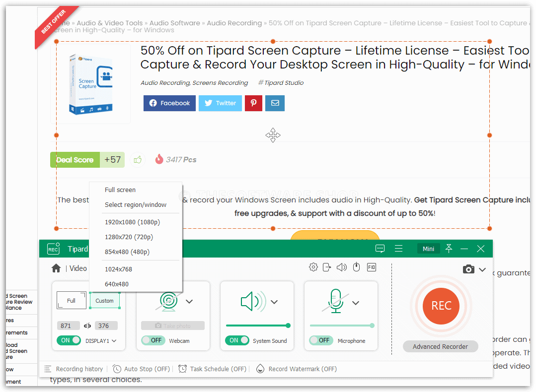The image size is (536, 392).
Task: Turn on the Microphone toggle
Action: click(321, 340)
